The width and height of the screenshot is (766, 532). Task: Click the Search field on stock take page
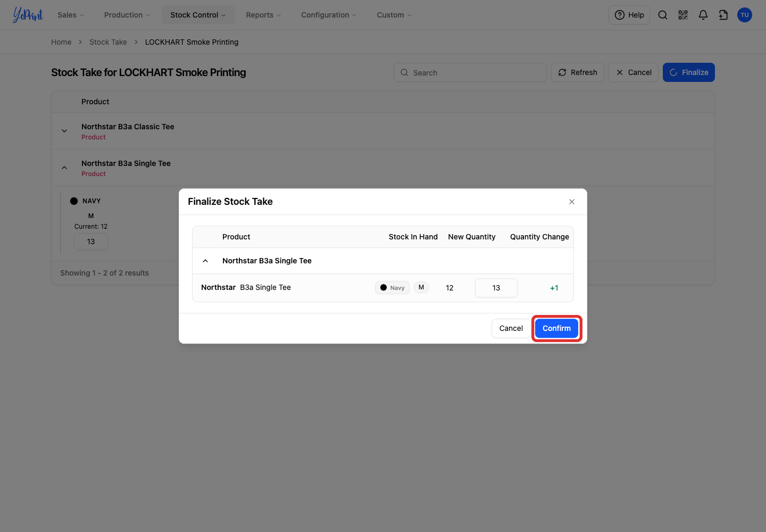[470, 72]
